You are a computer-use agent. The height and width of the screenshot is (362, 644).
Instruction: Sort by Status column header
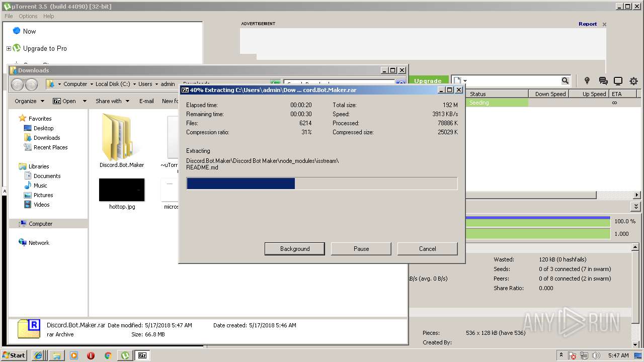point(497,94)
